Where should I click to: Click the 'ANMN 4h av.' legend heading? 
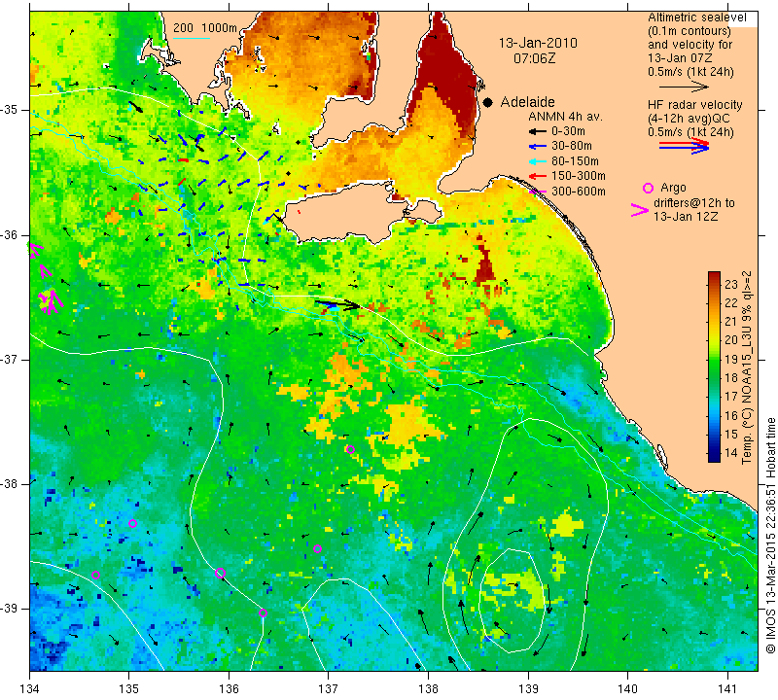(x=565, y=117)
